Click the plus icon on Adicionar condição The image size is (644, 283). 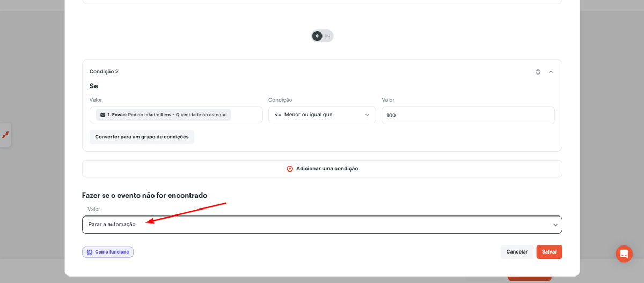point(290,169)
